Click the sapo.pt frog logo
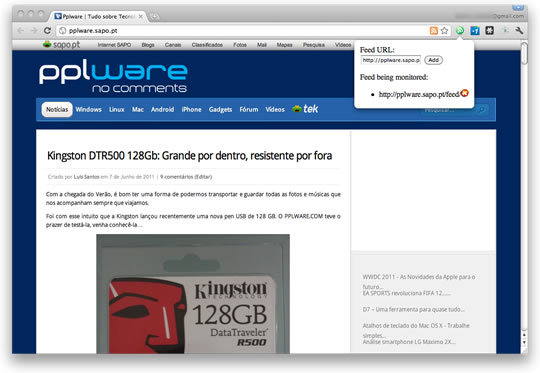This screenshot has width=540, height=373. coord(62,44)
